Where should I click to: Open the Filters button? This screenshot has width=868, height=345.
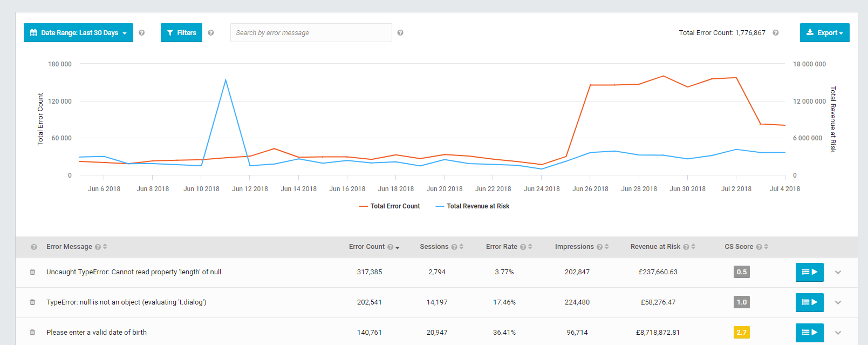pyautogui.click(x=181, y=33)
